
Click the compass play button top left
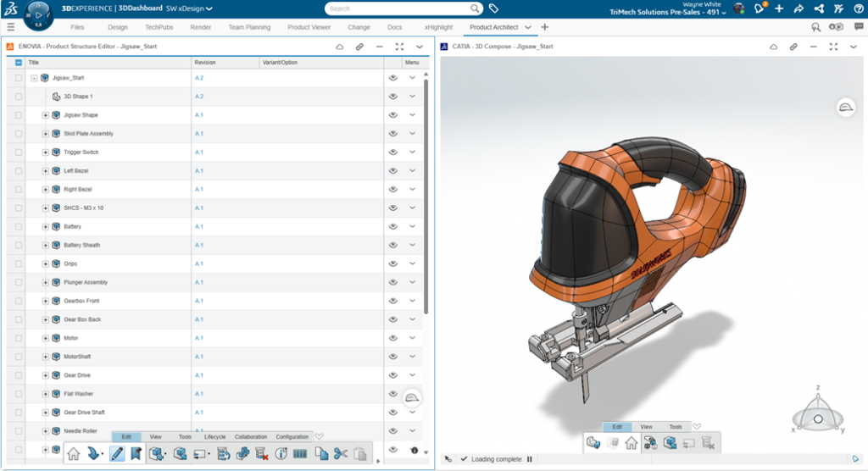pyautogui.click(x=40, y=14)
